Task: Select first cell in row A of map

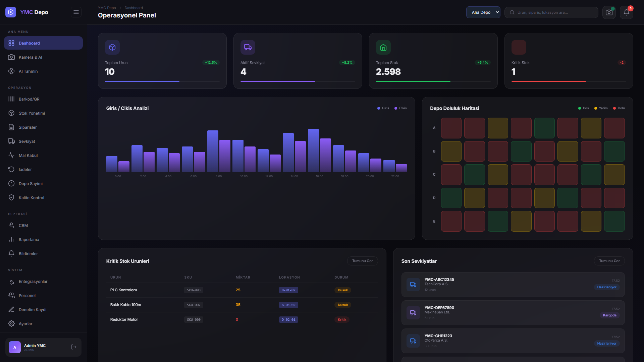Action: [451, 128]
